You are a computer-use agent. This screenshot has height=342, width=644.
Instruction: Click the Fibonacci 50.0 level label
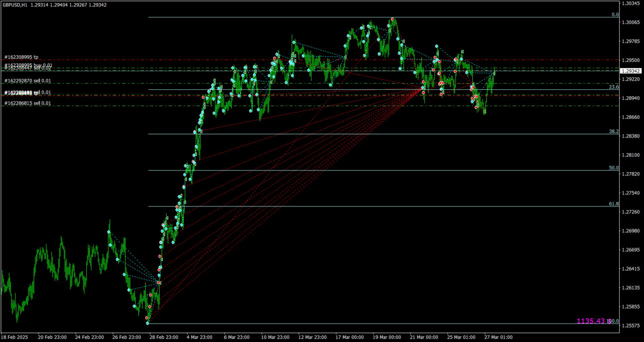point(614,168)
